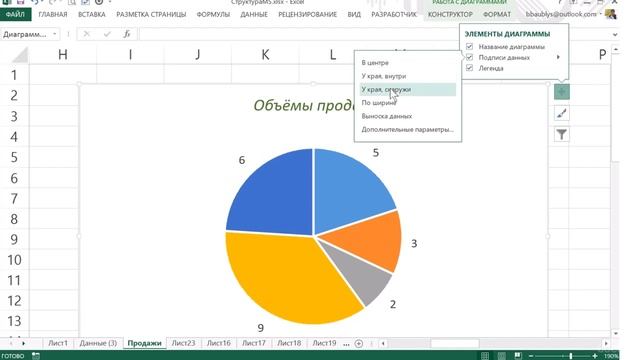Open the ФАЙЛ tab
The width and height of the screenshot is (640, 360).
(x=16, y=14)
